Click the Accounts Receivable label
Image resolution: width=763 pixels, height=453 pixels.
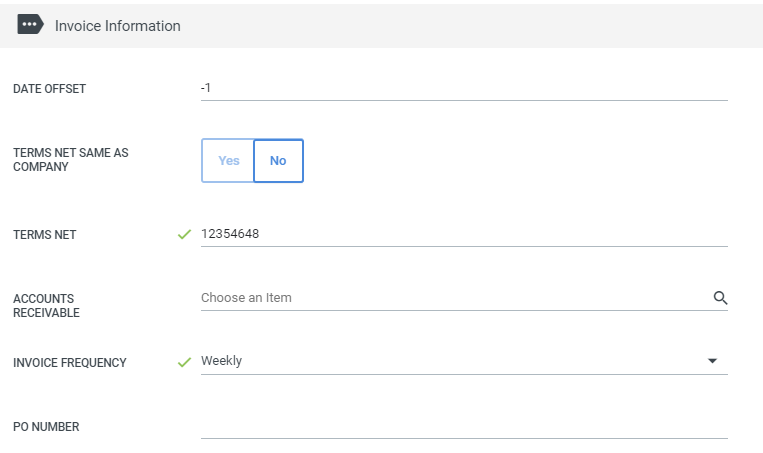click(x=46, y=306)
